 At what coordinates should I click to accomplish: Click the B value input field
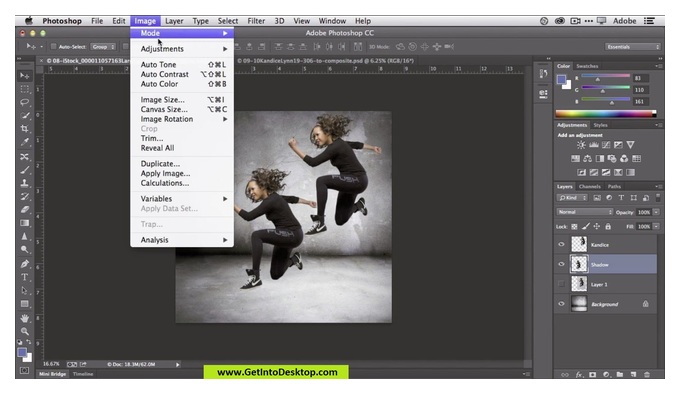click(641, 101)
